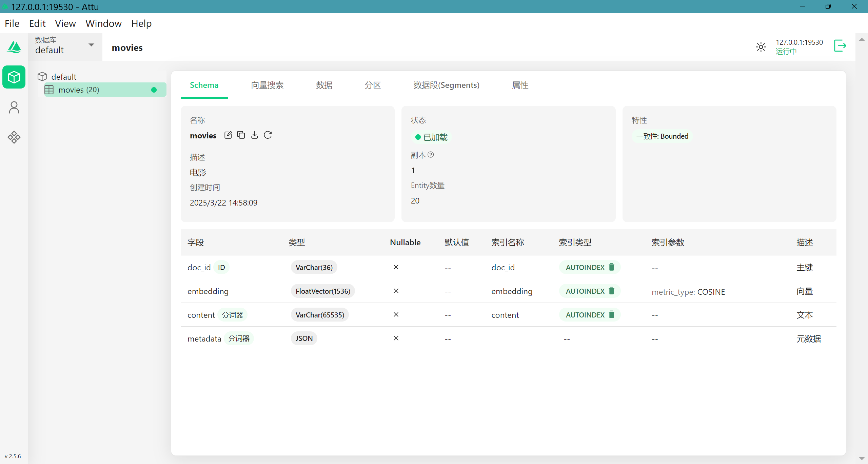Image resolution: width=868 pixels, height=464 pixels.
Task: Click the duplicate collection copy icon
Action: pos(241,135)
